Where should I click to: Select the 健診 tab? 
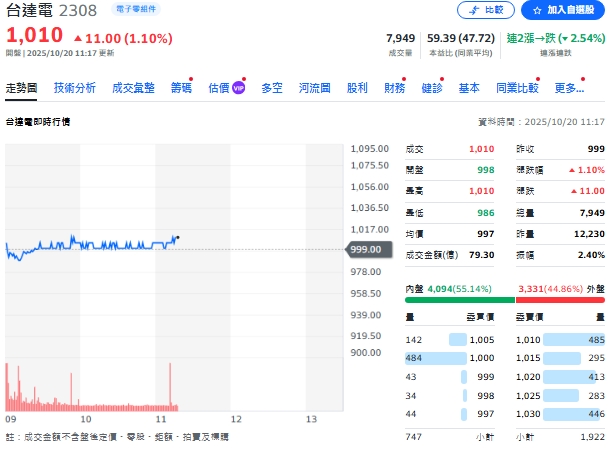click(432, 88)
